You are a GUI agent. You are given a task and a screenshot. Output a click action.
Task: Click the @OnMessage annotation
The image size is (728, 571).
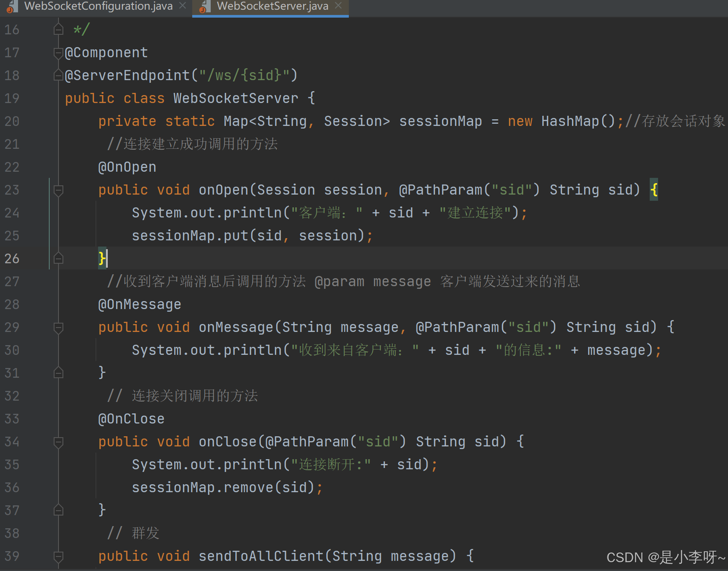[x=139, y=304]
